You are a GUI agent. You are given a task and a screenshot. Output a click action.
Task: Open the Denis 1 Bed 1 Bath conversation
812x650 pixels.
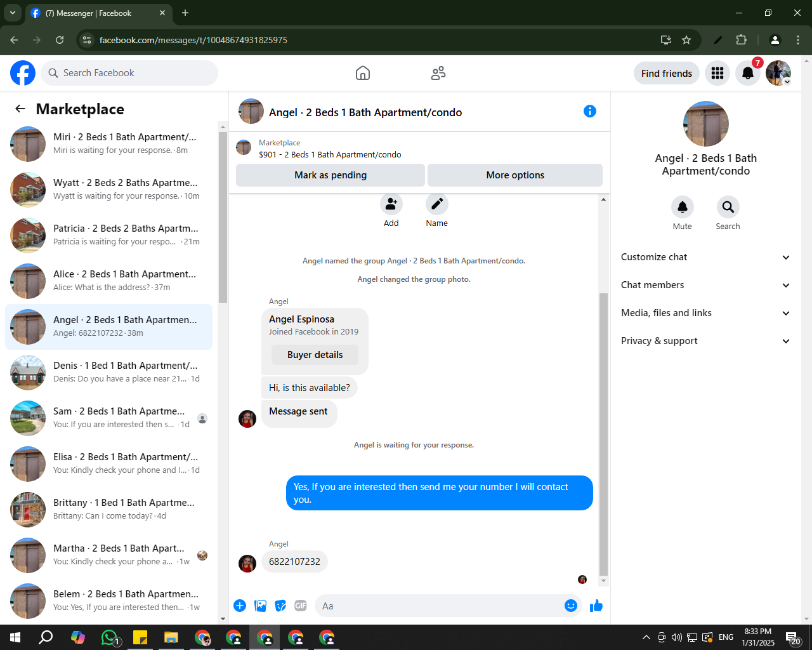click(x=108, y=373)
